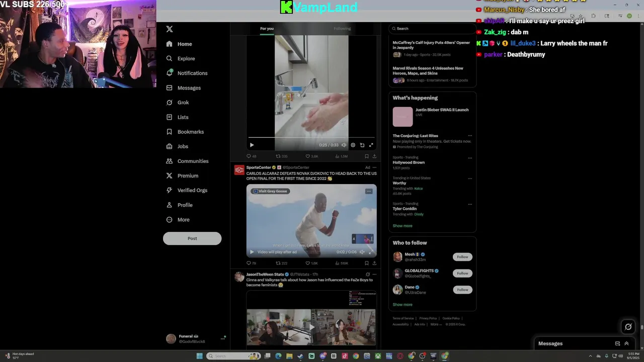Compose new message in Messages drawer

pyautogui.click(x=617, y=343)
